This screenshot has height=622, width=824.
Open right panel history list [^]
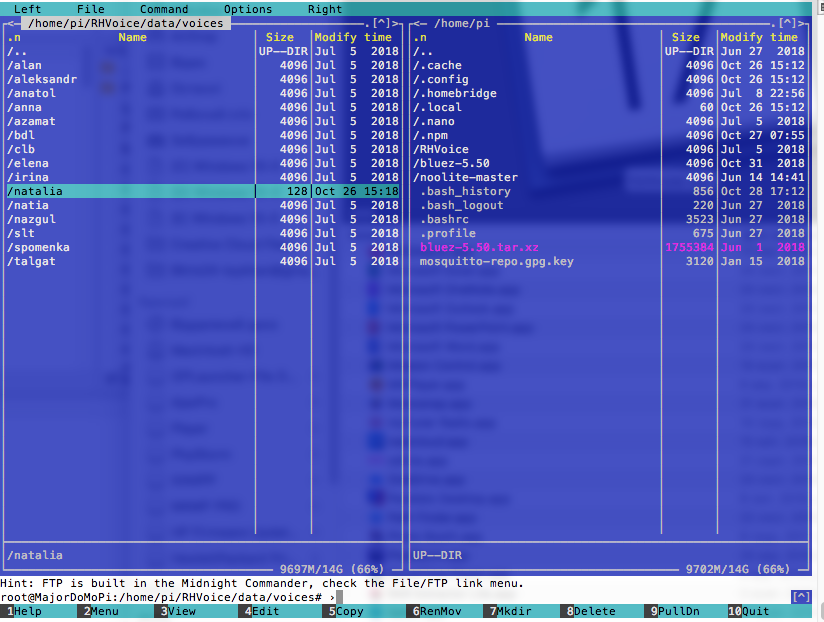(787, 23)
